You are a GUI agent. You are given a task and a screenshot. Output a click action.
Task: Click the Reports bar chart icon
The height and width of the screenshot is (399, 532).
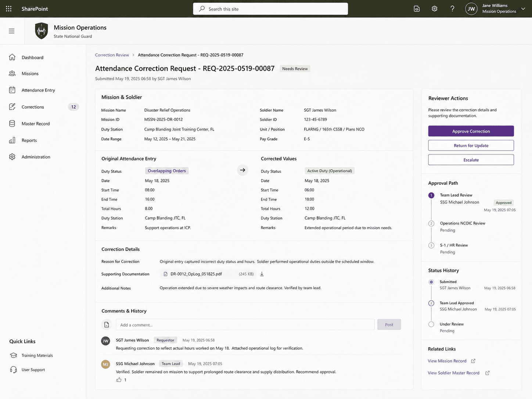point(12,140)
